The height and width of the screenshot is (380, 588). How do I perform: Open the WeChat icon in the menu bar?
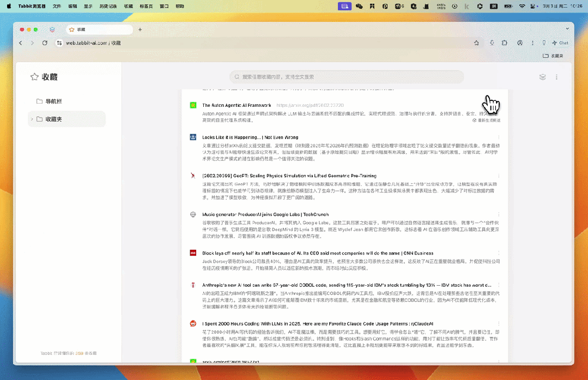[x=359, y=6]
